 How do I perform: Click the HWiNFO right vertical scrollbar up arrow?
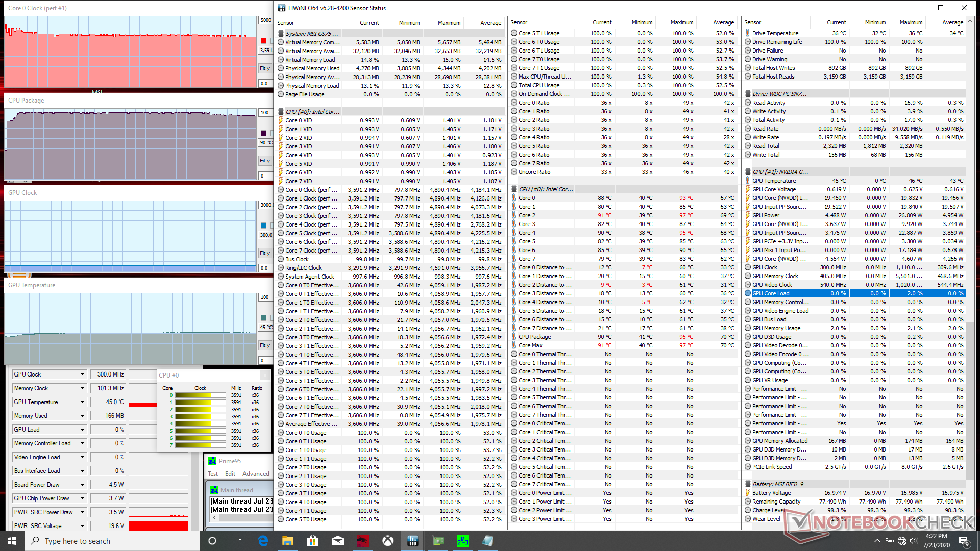coord(970,22)
